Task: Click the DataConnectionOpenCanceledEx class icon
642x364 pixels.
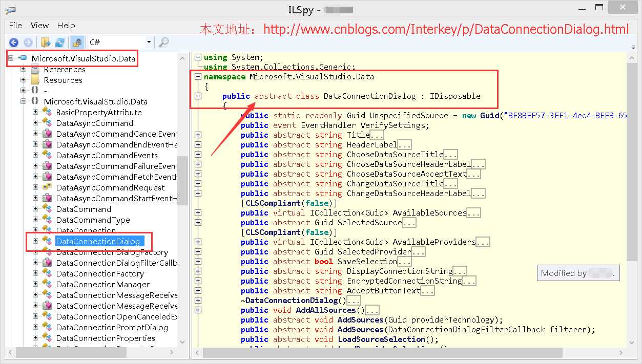Action: 47,316
